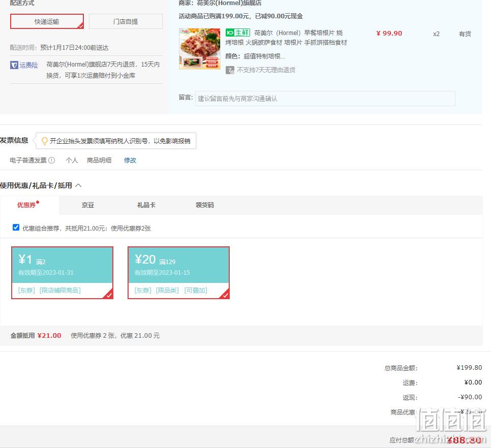Deselect the ¥1 满2 coupon
The height and width of the screenshot is (448, 491).
coord(63,273)
